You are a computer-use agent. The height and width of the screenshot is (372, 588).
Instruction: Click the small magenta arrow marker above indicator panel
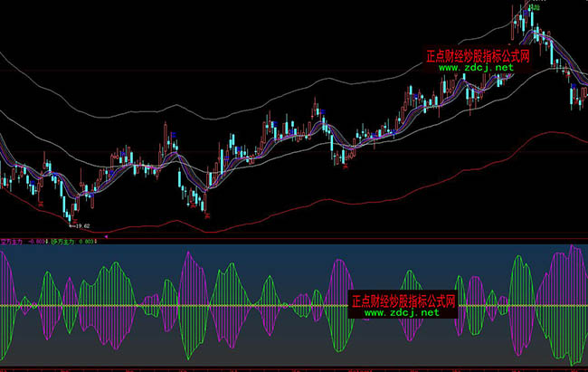(x=107, y=236)
